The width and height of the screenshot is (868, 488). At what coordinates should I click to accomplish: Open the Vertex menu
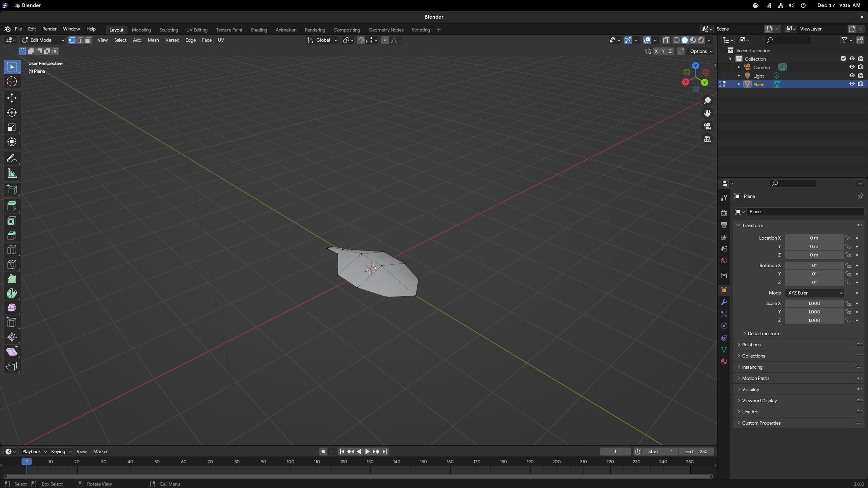tap(172, 40)
